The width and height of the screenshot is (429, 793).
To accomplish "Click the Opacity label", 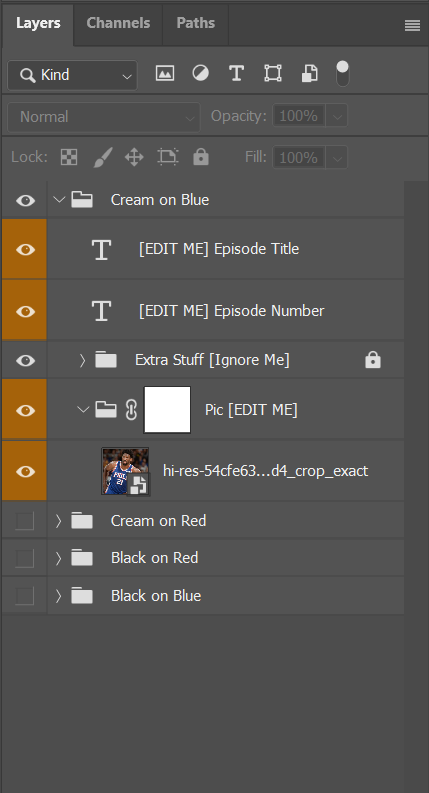I will coord(238,117).
